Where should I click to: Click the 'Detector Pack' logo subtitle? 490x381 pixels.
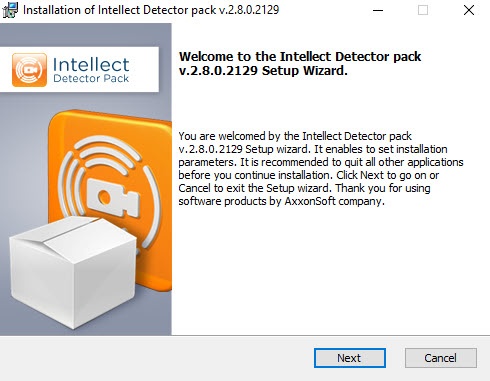[x=91, y=78]
